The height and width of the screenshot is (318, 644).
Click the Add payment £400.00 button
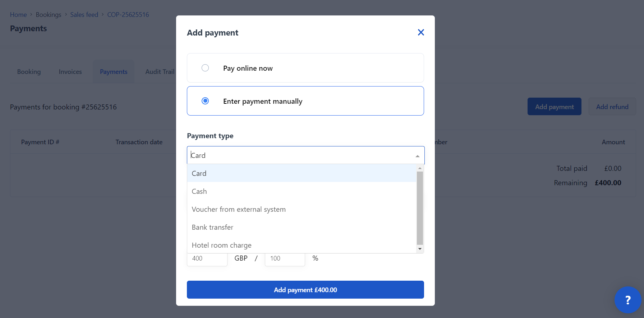(x=305, y=290)
